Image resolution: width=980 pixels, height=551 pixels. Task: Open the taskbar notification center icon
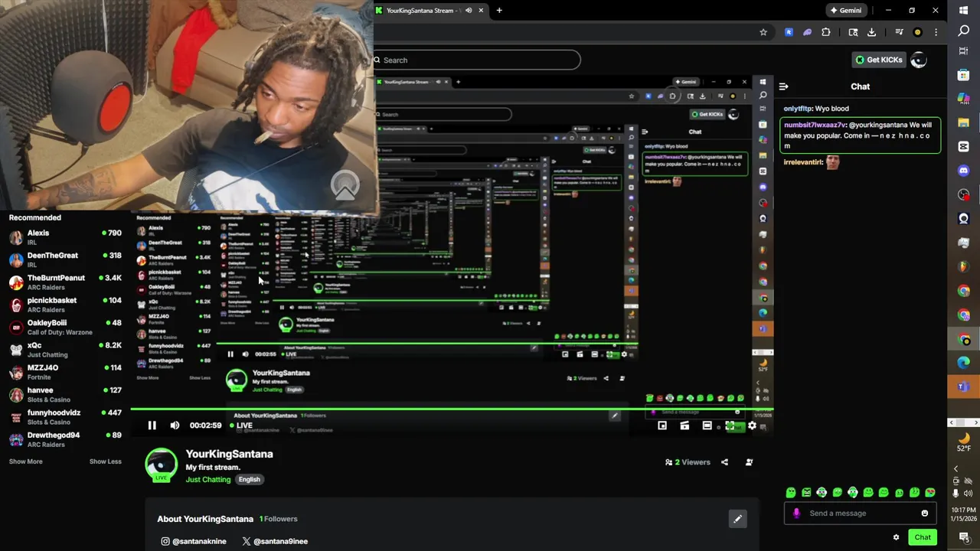tap(963, 537)
